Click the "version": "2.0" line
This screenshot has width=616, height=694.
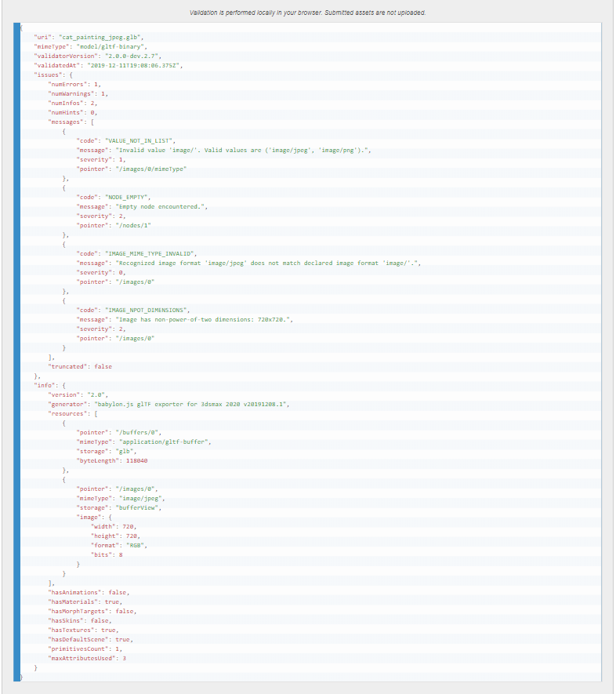click(78, 394)
